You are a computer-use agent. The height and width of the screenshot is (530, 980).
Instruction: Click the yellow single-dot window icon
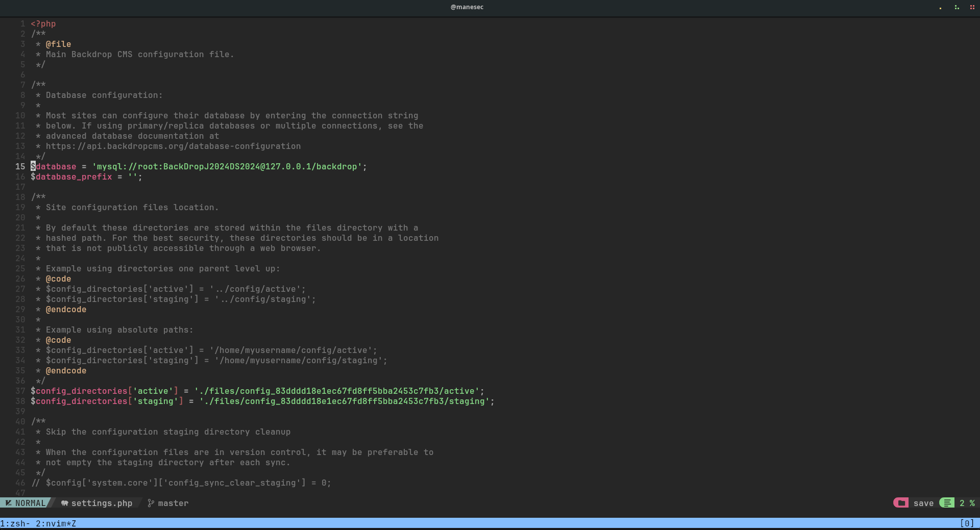tap(941, 8)
